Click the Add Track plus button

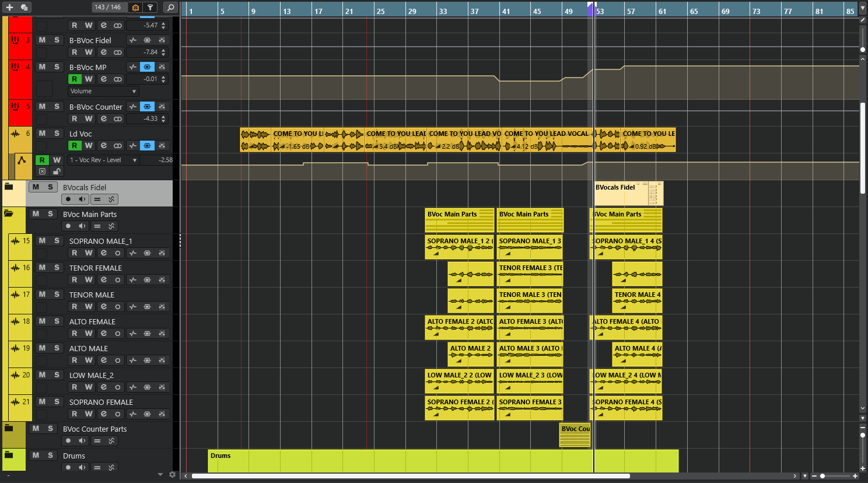tap(9, 7)
